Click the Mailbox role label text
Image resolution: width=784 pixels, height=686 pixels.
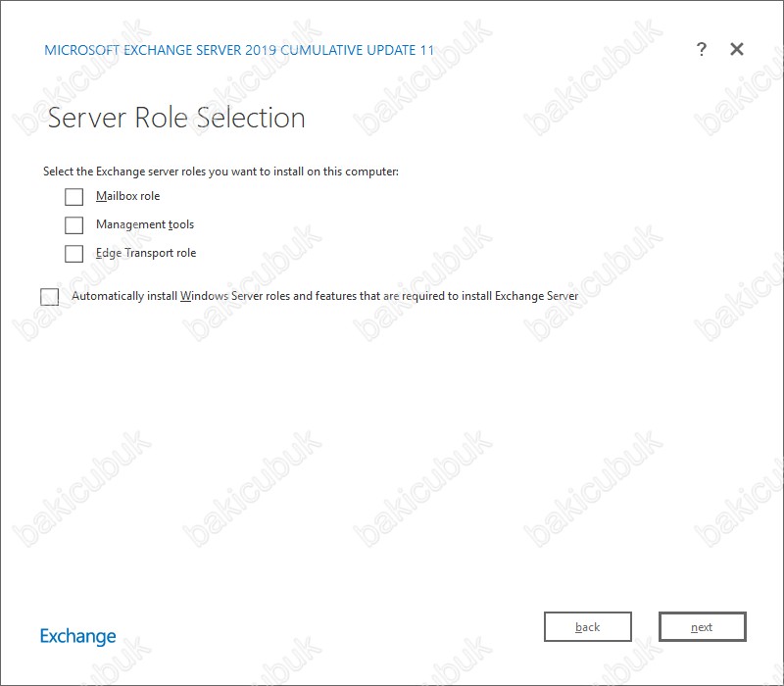coord(128,196)
